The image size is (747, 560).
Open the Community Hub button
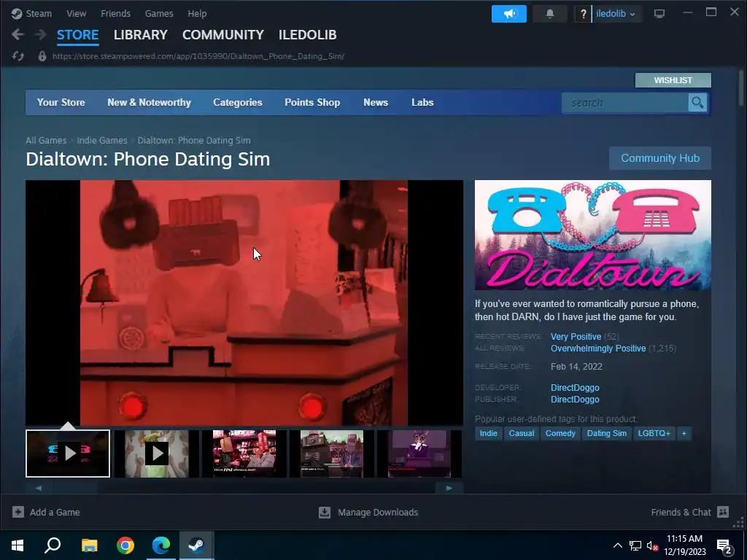[660, 158]
